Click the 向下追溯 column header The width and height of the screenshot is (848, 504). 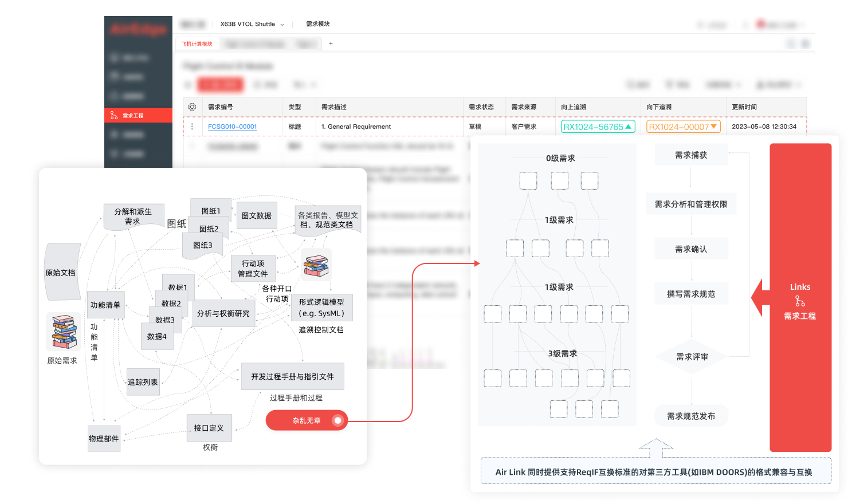click(659, 107)
